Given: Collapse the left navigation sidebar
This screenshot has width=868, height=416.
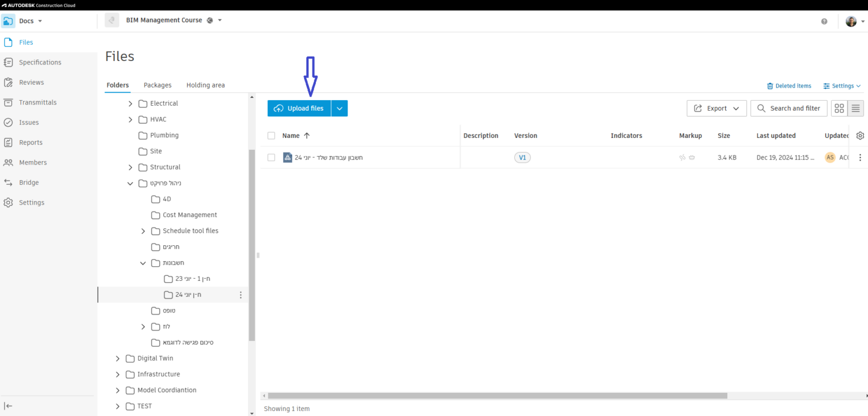Looking at the screenshot, I should pyautogui.click(x=8, y=406).
